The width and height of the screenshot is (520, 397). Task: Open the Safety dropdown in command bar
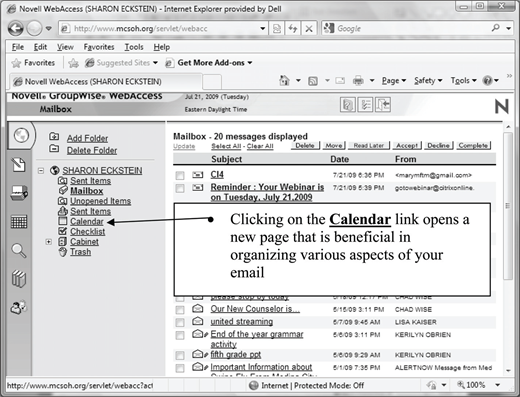(428, 81)
